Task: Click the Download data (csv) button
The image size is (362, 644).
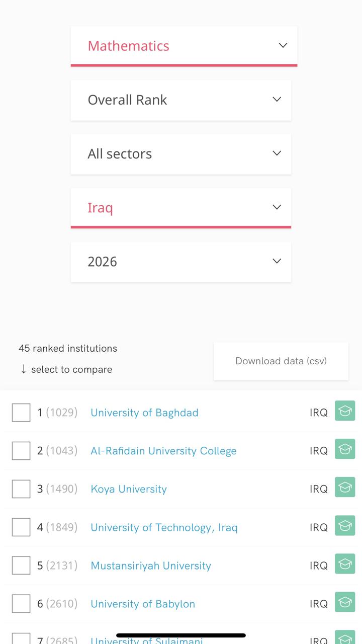Action: pos(281,361)
